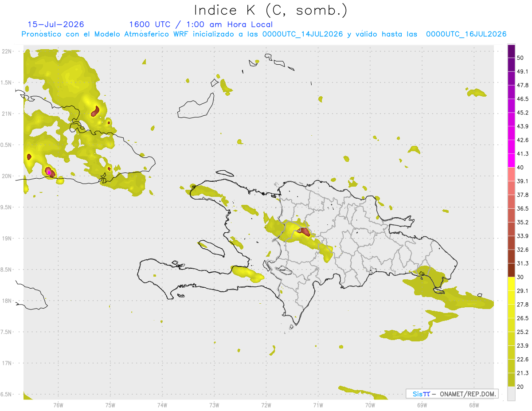The width and height of the screenshot is (532, 411).
Task: Click the color scale value "49.1"
Action: 523,71
